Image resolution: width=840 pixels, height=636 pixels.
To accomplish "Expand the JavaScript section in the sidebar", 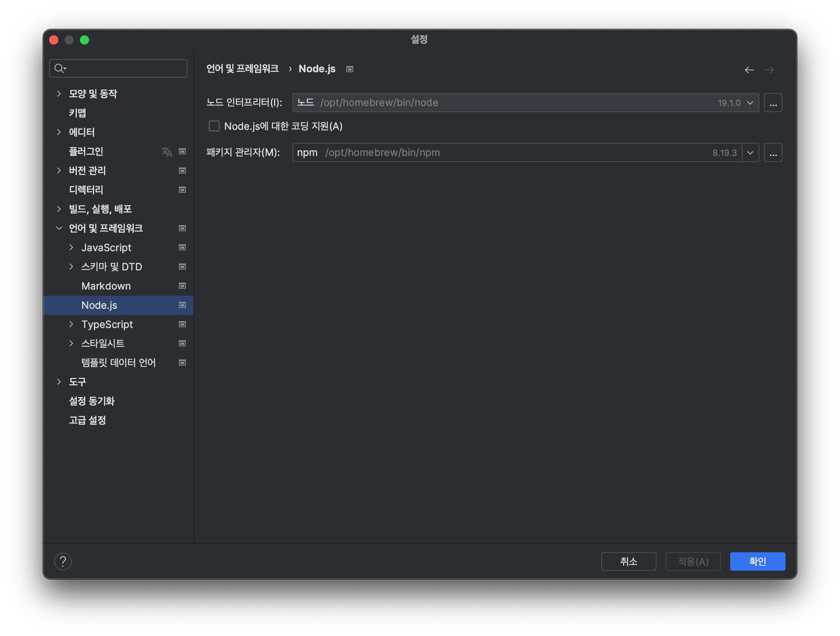I will pos(71,247).
